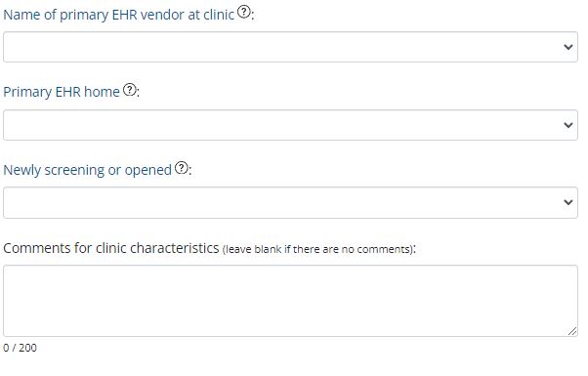Click chevron arrow of Primary EHR home dropdown
The height and width of the screenshot is (376, 588).
pos(568,125)
